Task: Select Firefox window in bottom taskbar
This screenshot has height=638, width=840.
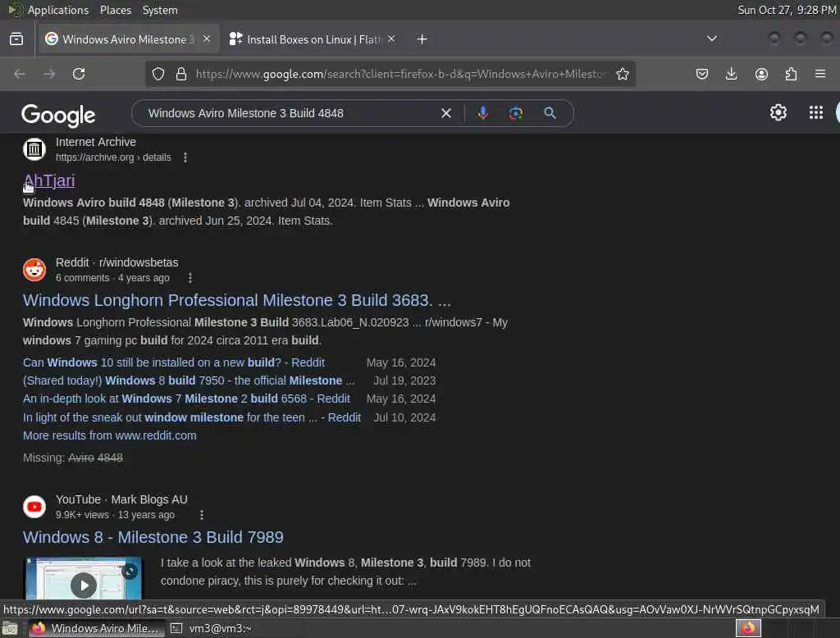Action: pyautogui.click(x=96, y=628)
